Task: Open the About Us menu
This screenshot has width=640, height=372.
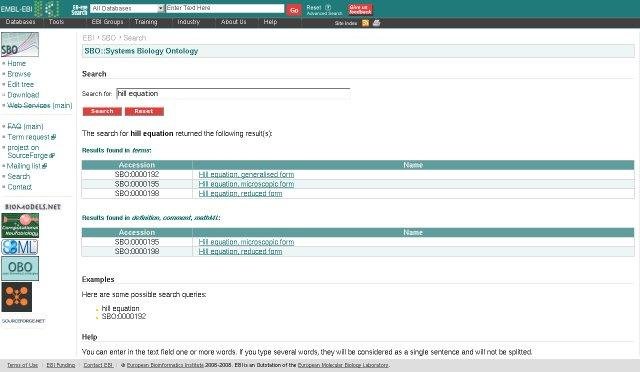Action: click(x=233, y=22)
